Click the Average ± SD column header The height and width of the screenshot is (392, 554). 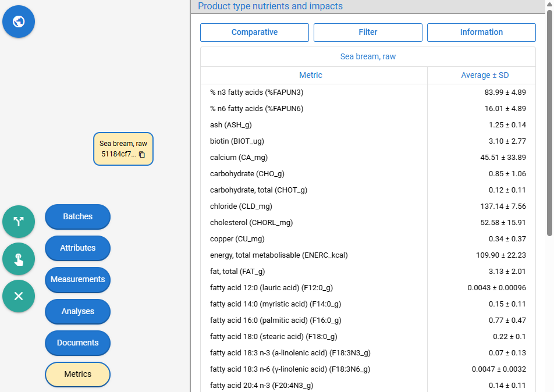coord(485,75)
